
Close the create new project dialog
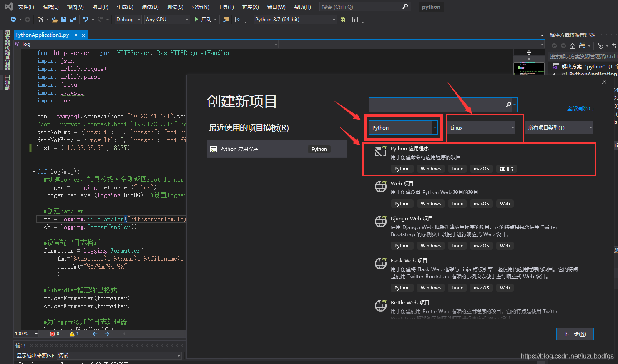coord(604,82)
